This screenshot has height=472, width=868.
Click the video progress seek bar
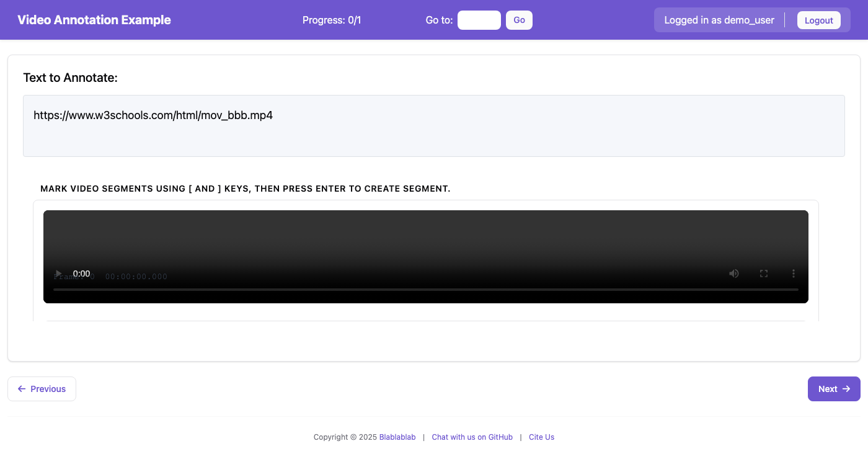pos(426,290)
